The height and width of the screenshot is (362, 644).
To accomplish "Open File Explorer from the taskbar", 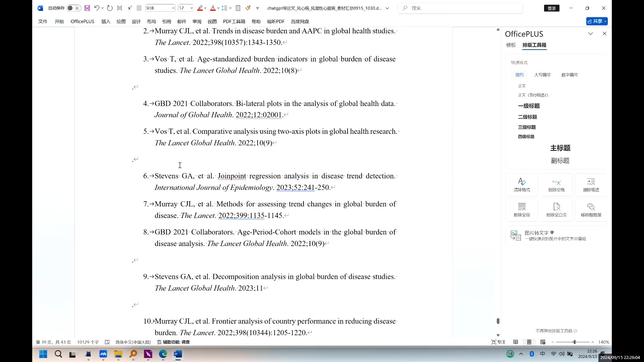I will (x=118, y=354).
